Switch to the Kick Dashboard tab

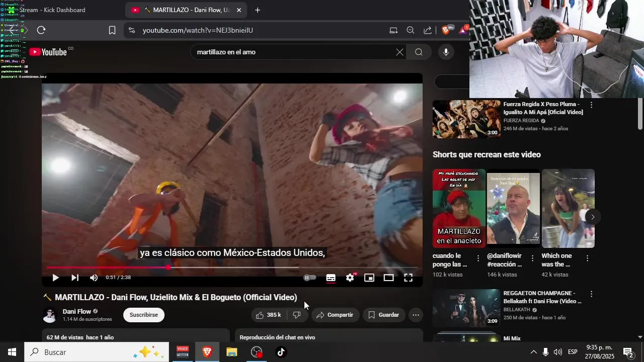pos(52,10)
